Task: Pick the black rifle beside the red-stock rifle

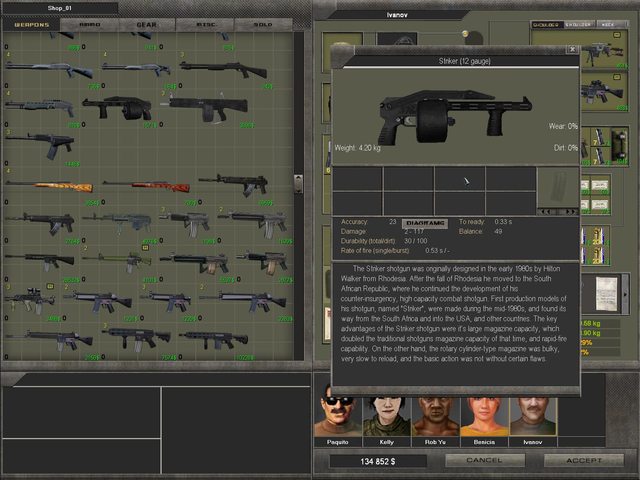Action: pos(234,184)
